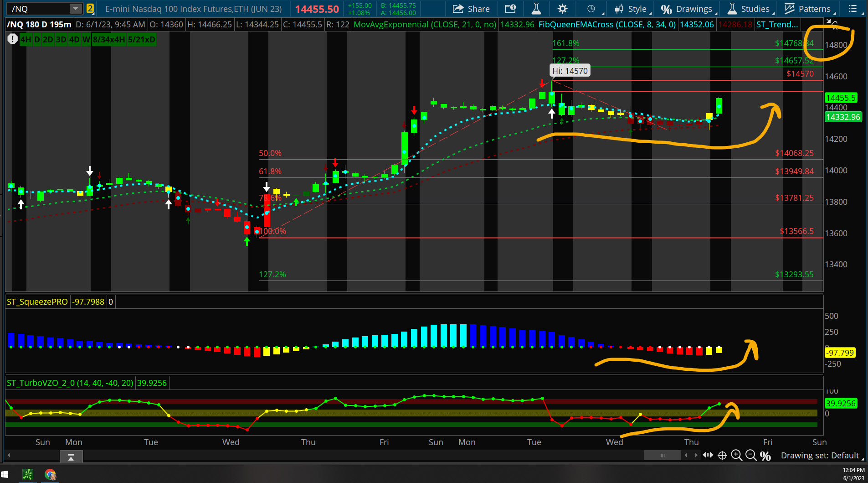Open the Studies menu

coord(754,8)
